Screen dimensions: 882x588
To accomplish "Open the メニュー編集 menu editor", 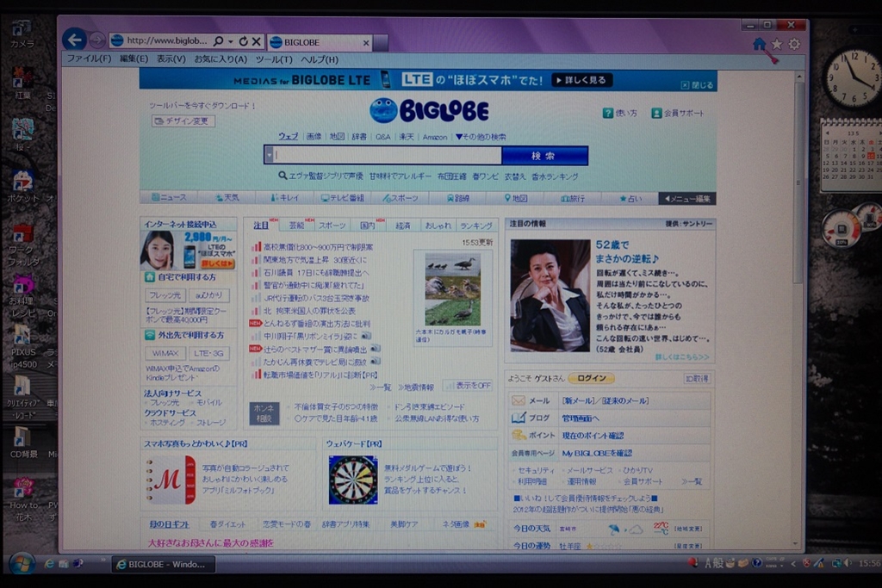I will tap(686, 198).
